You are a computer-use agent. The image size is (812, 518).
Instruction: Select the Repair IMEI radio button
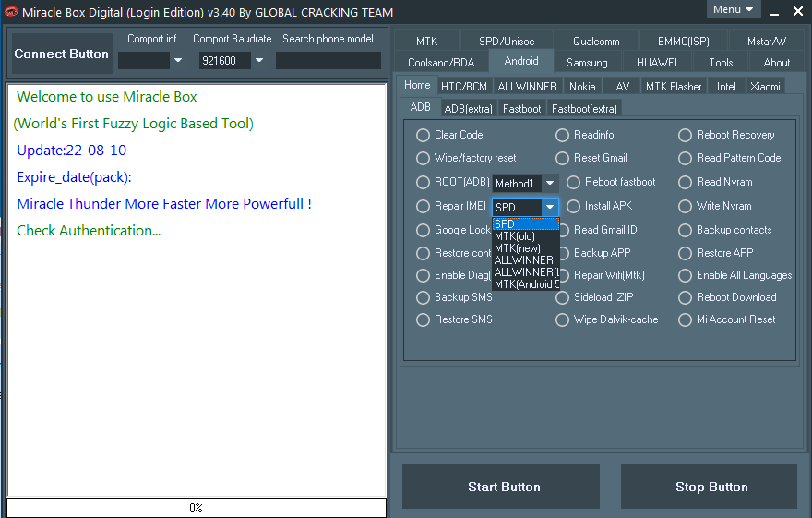tap(424, 206)
